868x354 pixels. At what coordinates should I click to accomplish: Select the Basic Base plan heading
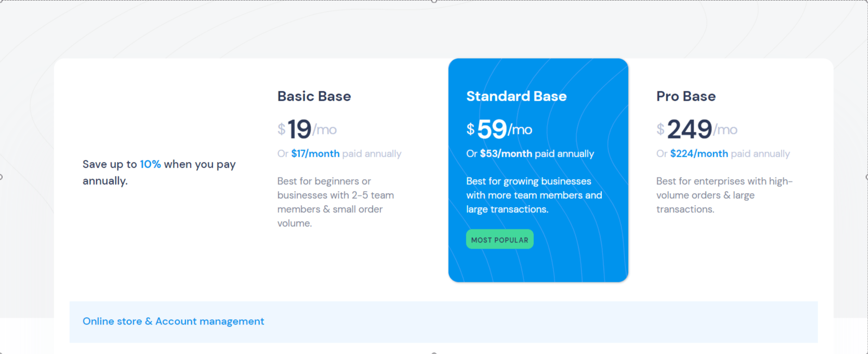coord(314,96)
